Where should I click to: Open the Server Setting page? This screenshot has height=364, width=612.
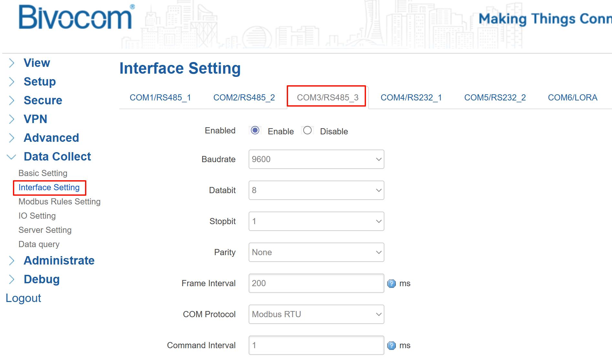coord(45,230)
